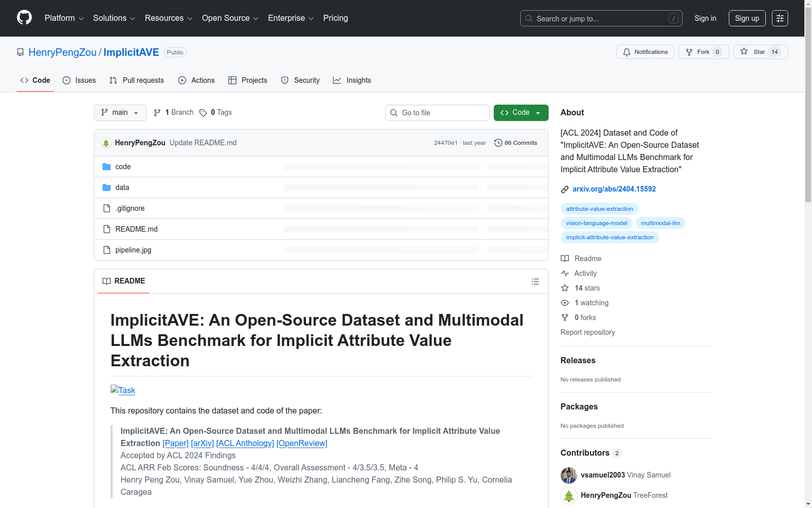
Task: Click the .gitignore file icon
Action: (107, 208)
